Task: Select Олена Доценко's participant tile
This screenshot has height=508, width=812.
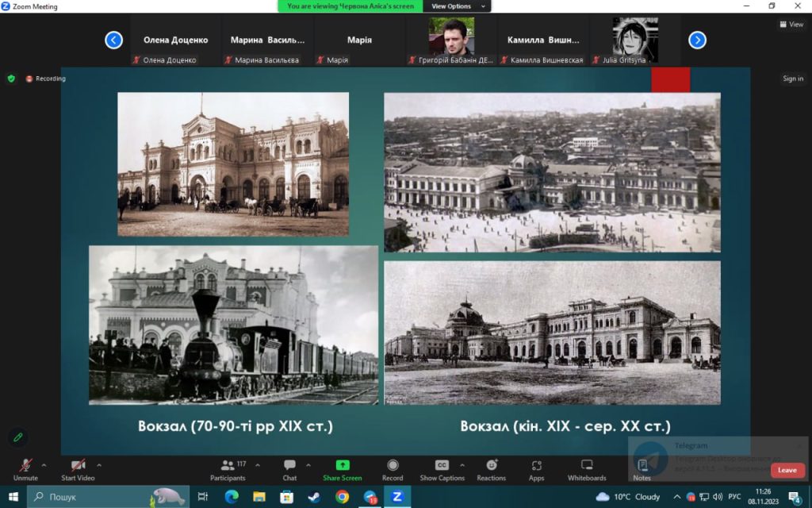Action: click(175, 41)
